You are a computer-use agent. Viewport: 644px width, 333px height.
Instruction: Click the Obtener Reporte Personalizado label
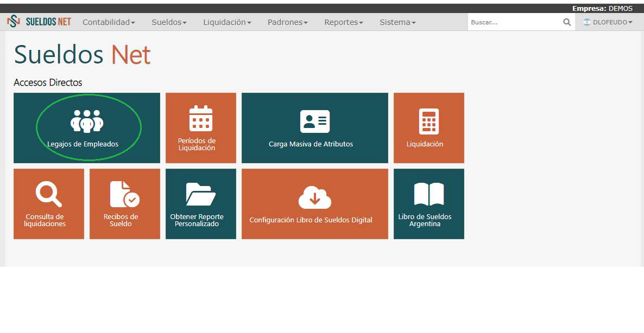coord(197,220)
